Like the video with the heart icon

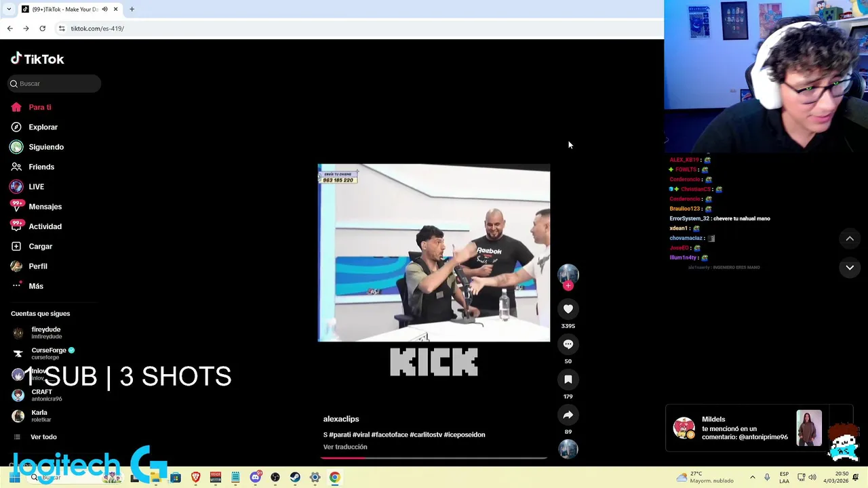click(568, 309)
